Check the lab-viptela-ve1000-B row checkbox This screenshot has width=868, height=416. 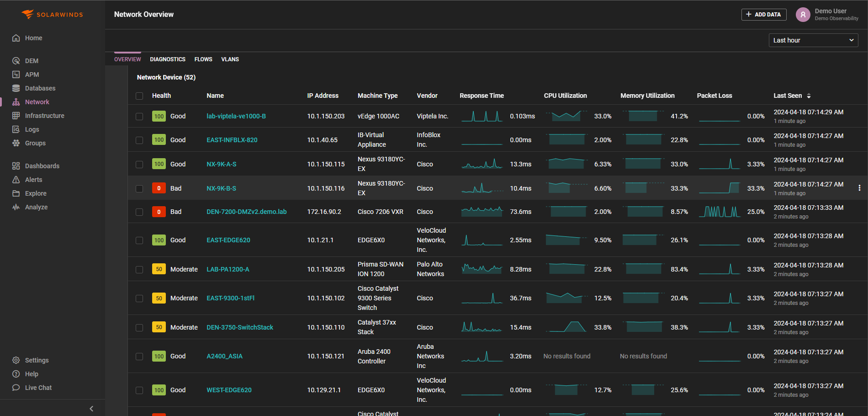(x=139, y=117)
